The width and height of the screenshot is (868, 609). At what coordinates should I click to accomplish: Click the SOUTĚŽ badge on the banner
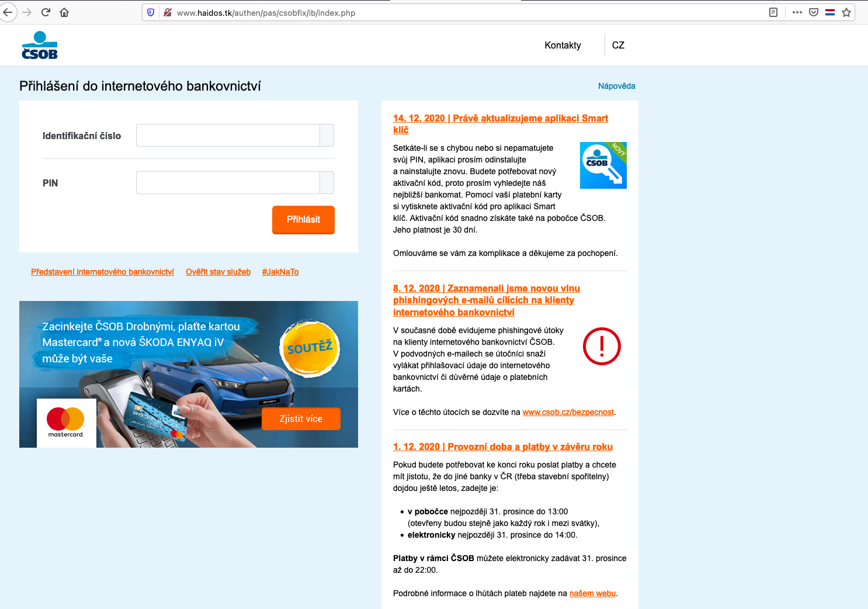(x=310, y=348)
